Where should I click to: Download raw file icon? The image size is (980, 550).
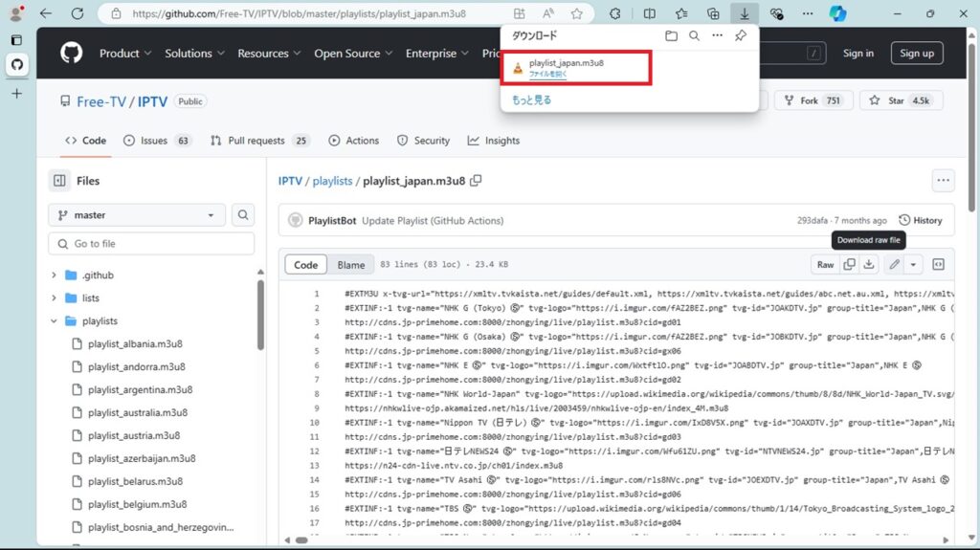point(869,264)
